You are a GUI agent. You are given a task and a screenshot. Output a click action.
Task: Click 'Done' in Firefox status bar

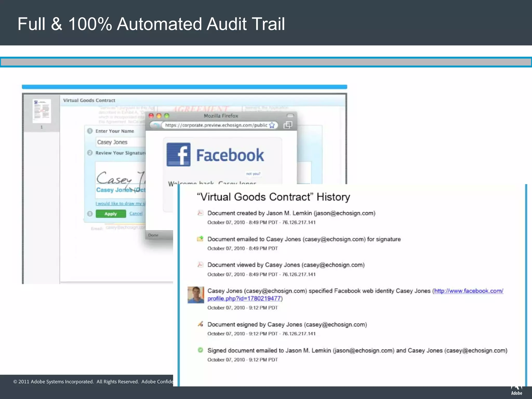[153, 235]
